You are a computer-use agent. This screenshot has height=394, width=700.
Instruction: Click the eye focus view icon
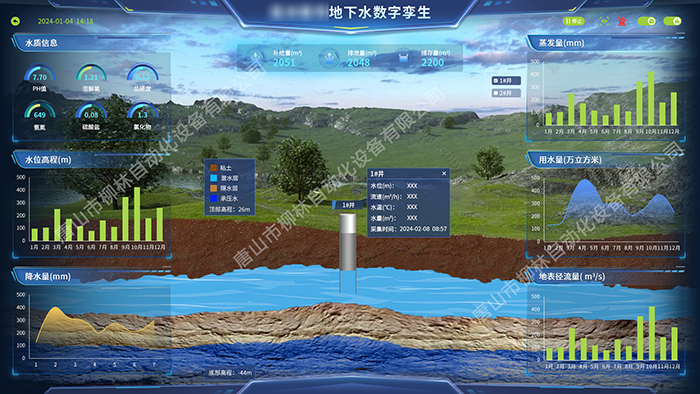tap(604, 21)
